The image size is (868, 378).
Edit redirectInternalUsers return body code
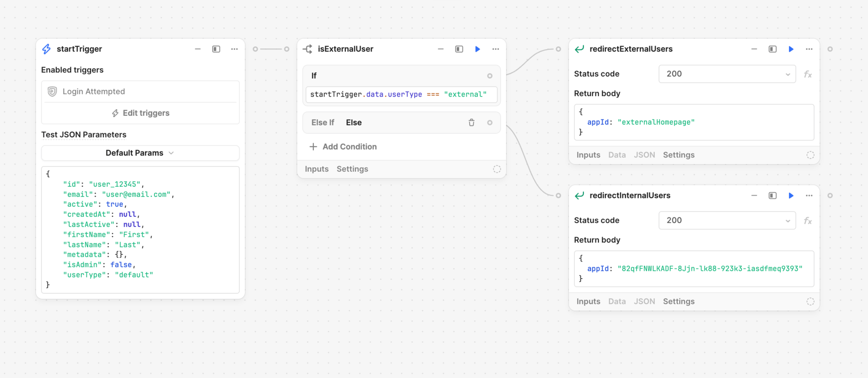[x=694, y=268]
